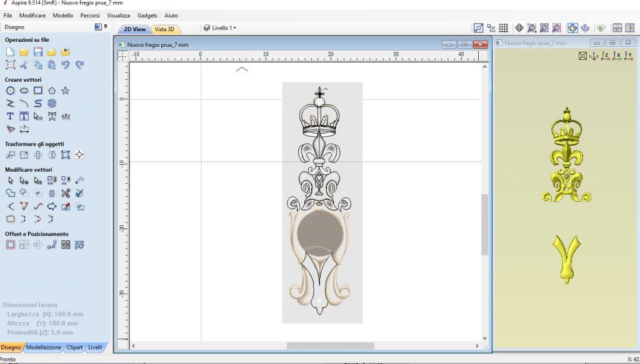Click the Scissors cut icon
The image size is (640, 364).
tap(24, 65)
